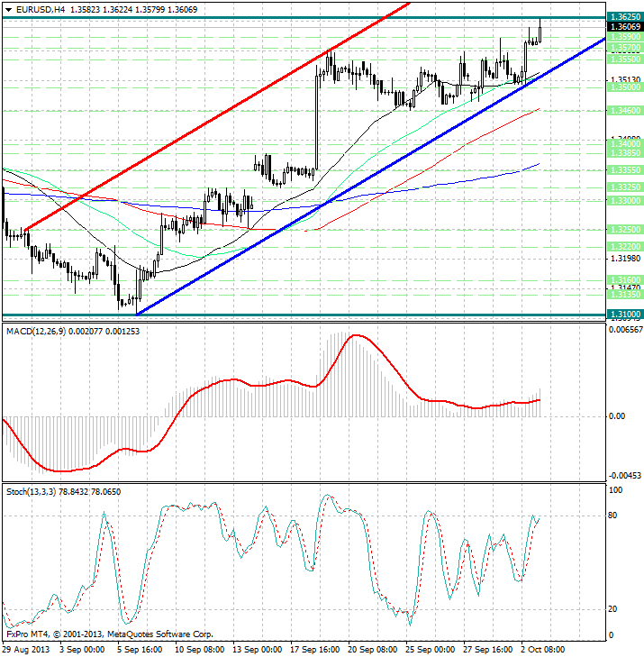This screenshot has height=657, width=644.
Task: Click the 29 Aug 2013 date label
Action: pyautogui.click(x=25, y=650)
